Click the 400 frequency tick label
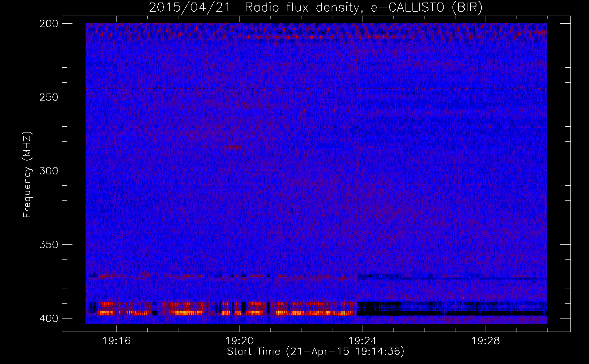589x364 pixels. click(48, 318)
